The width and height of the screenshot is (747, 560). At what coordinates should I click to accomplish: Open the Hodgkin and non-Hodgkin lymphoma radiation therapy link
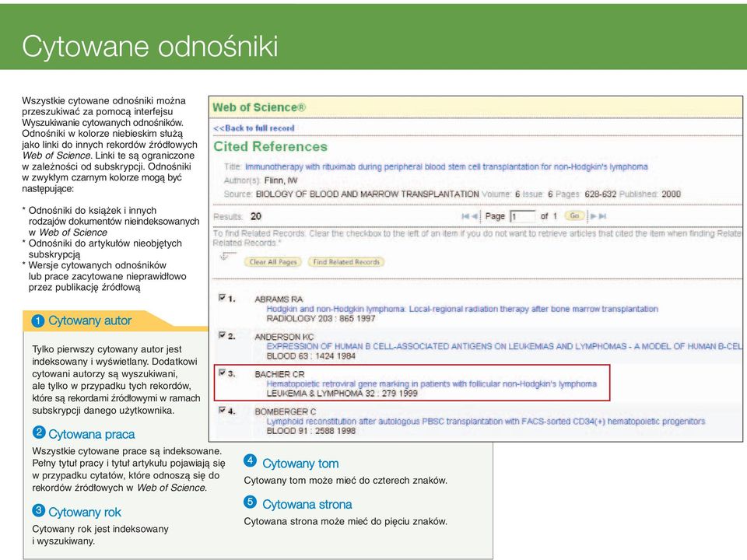pos(462,309)
